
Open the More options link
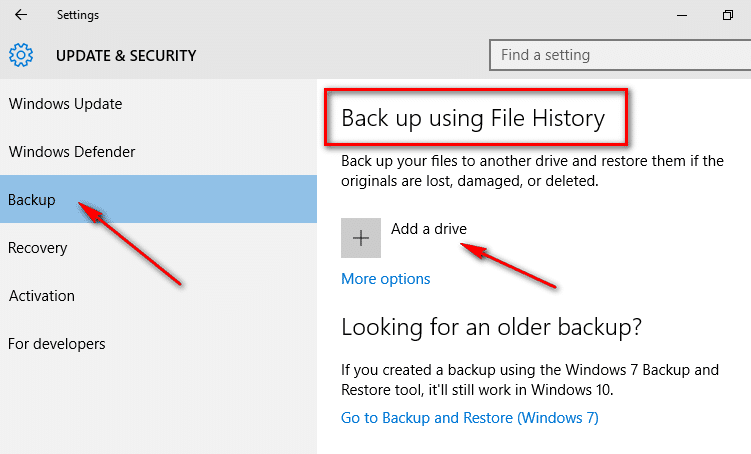[x=386, y=279]
